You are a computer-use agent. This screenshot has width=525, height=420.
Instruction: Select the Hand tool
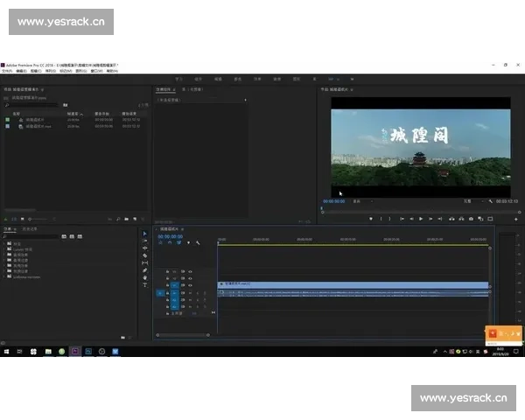tap(144, 277)
